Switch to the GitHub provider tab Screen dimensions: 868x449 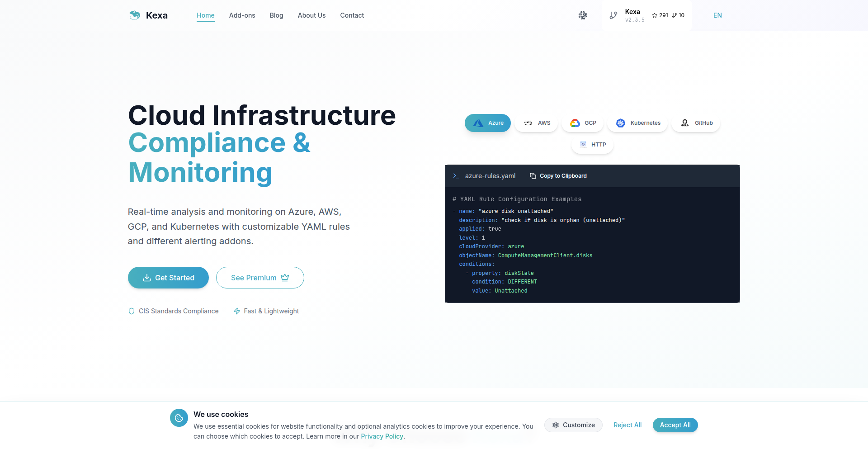pos(696,123)
